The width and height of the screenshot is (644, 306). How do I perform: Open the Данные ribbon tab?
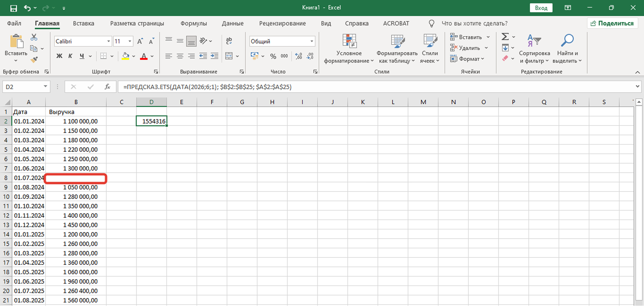tap(233, 24)
